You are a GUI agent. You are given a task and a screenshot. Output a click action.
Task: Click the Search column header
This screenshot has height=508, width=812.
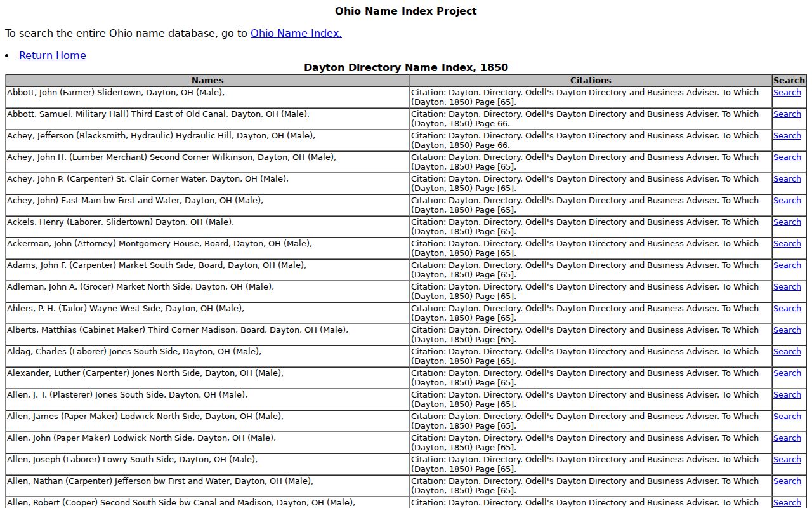point(789,81)
